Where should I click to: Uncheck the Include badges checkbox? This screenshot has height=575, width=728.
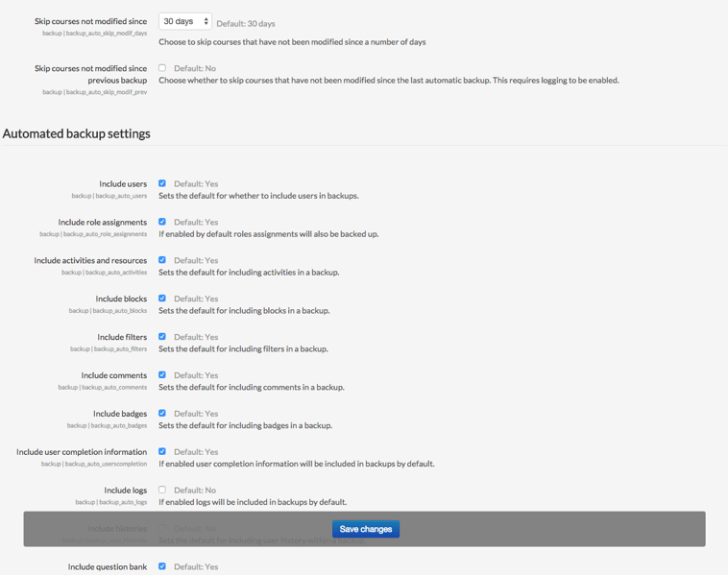click(162, 413)
